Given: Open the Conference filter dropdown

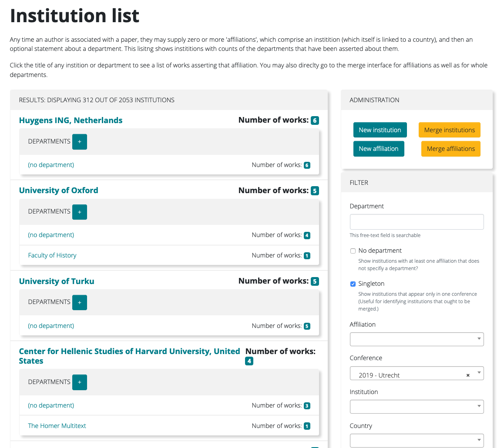Looking at the screenshot, I should [417, 373].
